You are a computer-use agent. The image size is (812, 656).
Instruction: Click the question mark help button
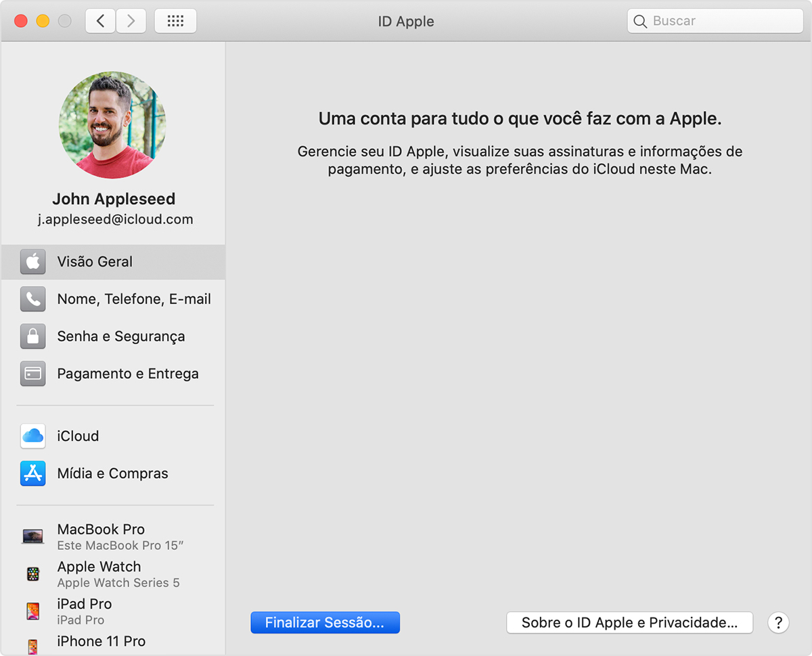coord(778,623)
